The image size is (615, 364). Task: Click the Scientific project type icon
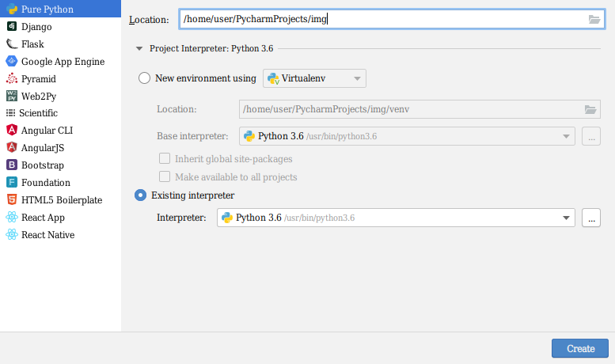click(10, 113)
